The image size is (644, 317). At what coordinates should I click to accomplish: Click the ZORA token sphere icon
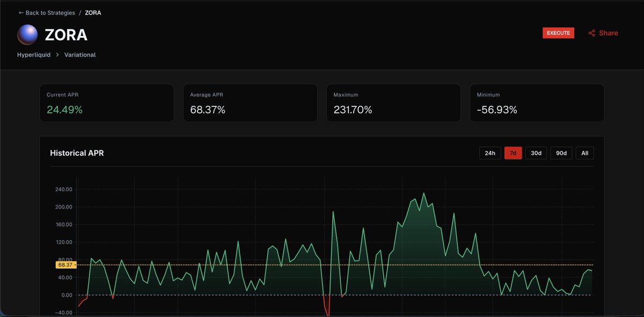[27, 35]
